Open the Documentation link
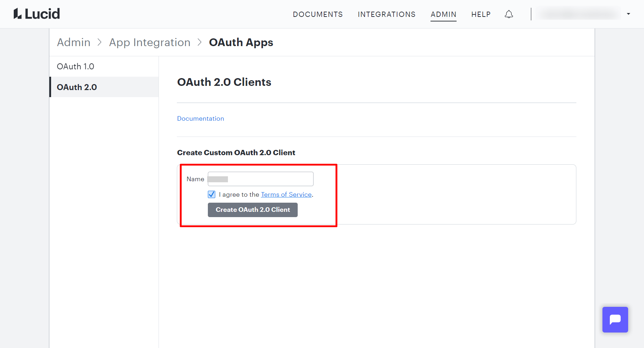Image resolution: width=644 pixels, height=348 pixels. (200, 119)
